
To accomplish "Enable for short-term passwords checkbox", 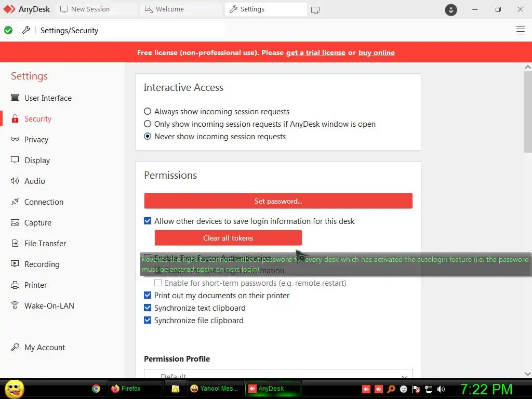I will pos(158,283).
